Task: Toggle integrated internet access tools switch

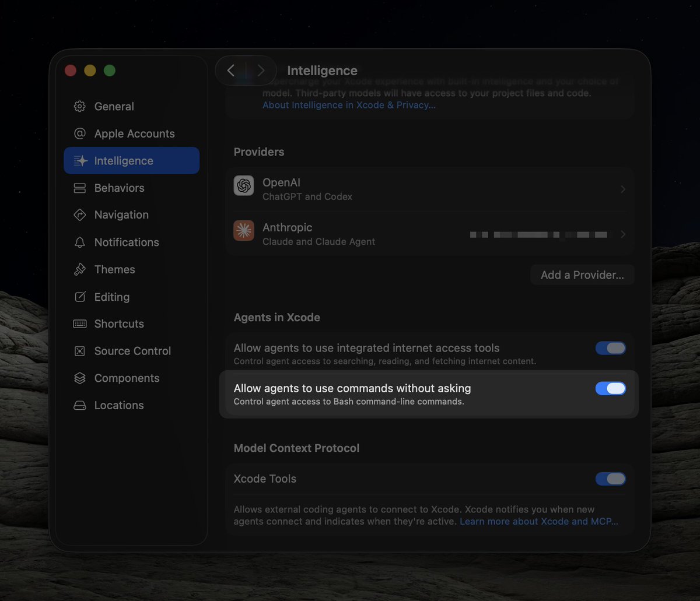Action: click(x=611, y=348)
